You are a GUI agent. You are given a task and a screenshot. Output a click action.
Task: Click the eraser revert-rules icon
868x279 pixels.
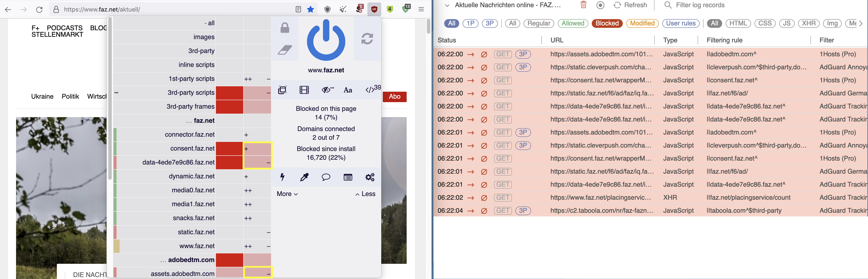click(x=285, y=50)
